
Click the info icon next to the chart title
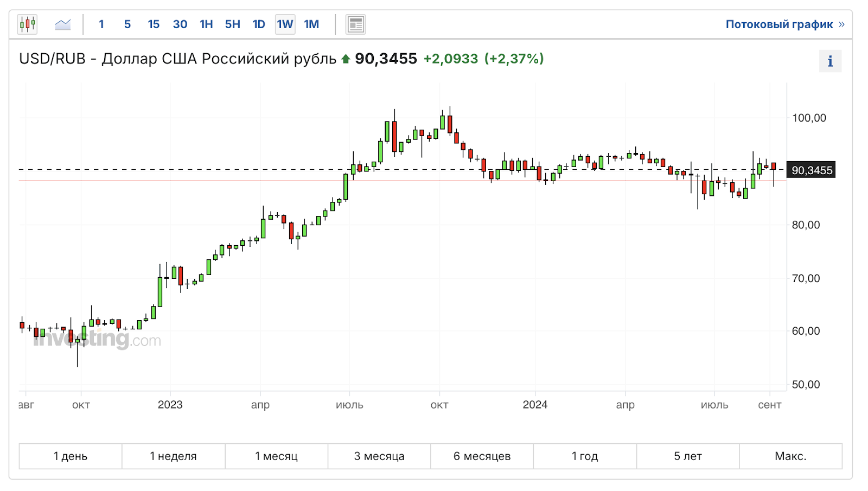pyautogui.click(x=830, y=61)
